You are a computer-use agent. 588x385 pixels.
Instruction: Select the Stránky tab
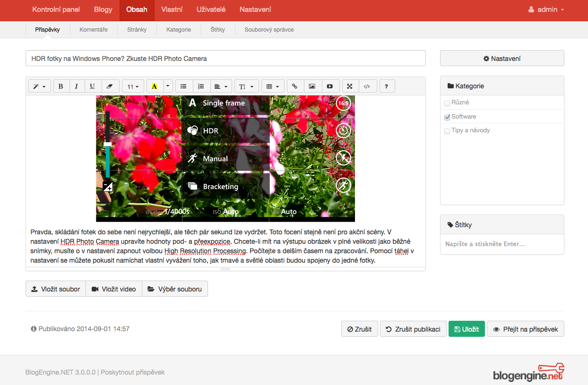[x=137, y=29]
